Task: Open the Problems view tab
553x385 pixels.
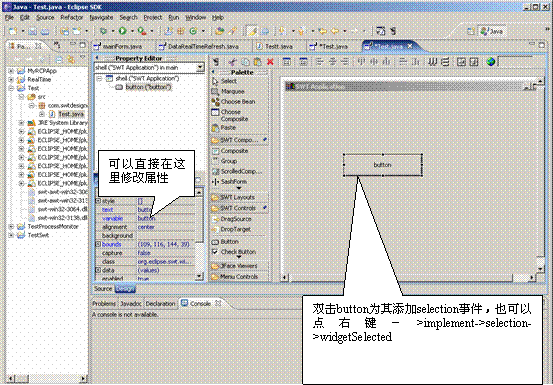Action: click(x=104, y=304)
